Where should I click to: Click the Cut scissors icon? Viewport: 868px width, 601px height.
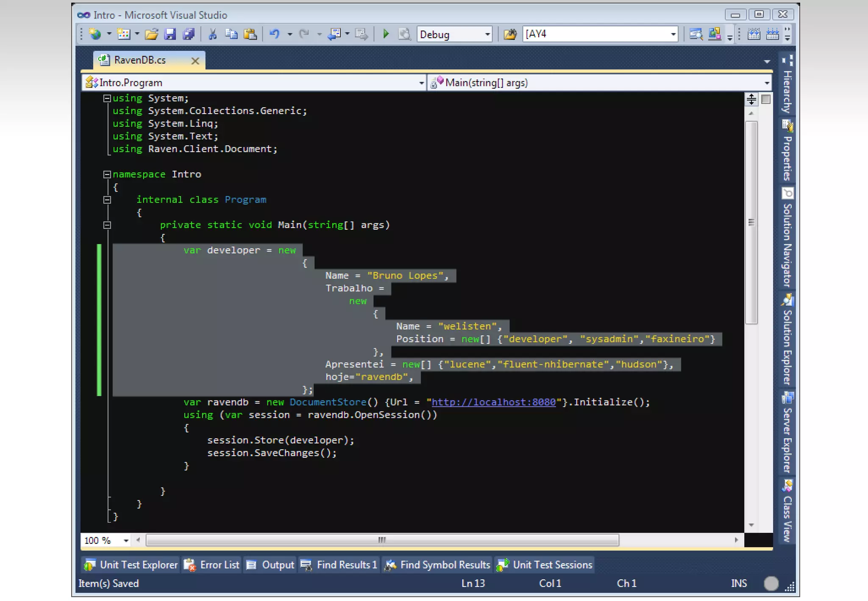[x=213, y=34]
